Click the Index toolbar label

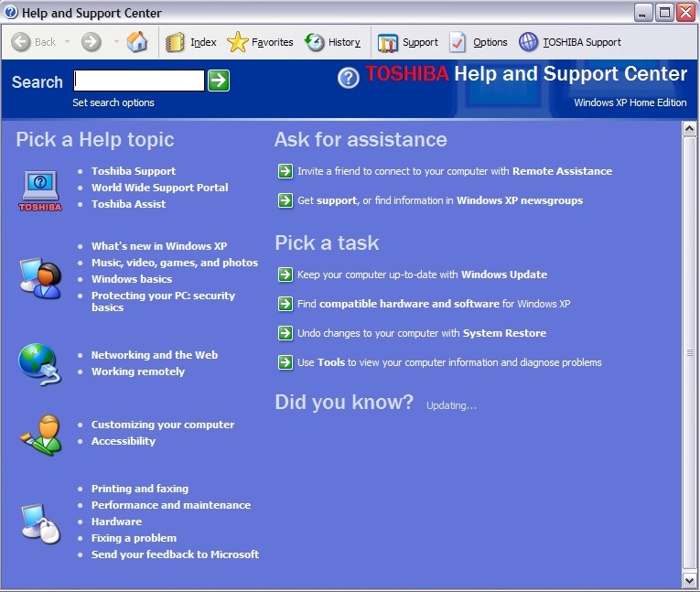coord(203,42)
